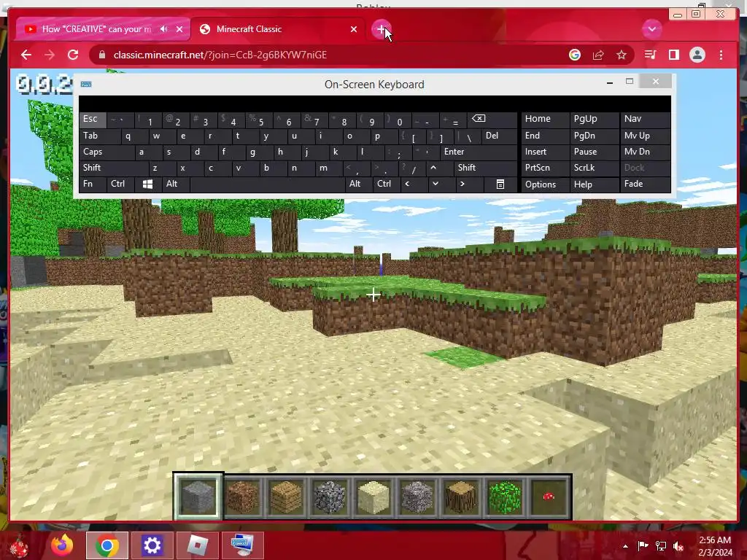Click Options key on keyboard
Screen dimensions: 747x560
tap(545, 184)
